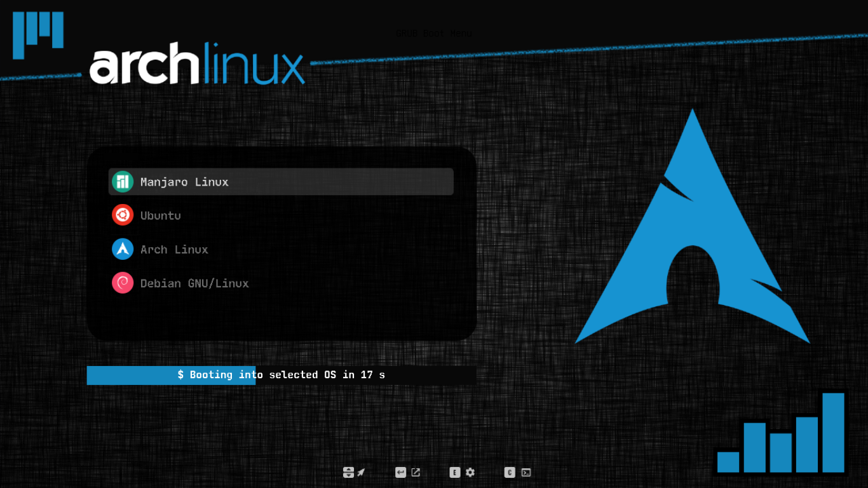Click the boot countdown progress bar
Viewport: 868px width, 488px height.
pyautogui.click(x=281, y=375)
